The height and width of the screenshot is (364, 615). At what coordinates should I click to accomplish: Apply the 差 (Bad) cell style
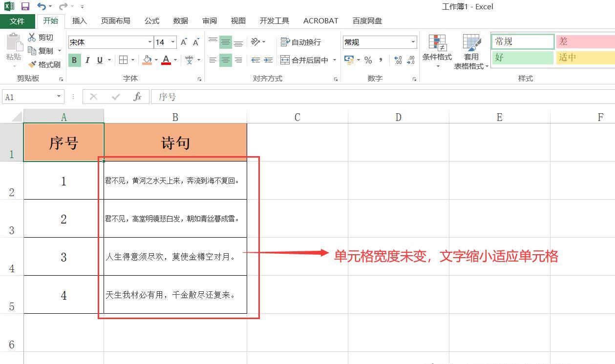(x=585, y=42)
